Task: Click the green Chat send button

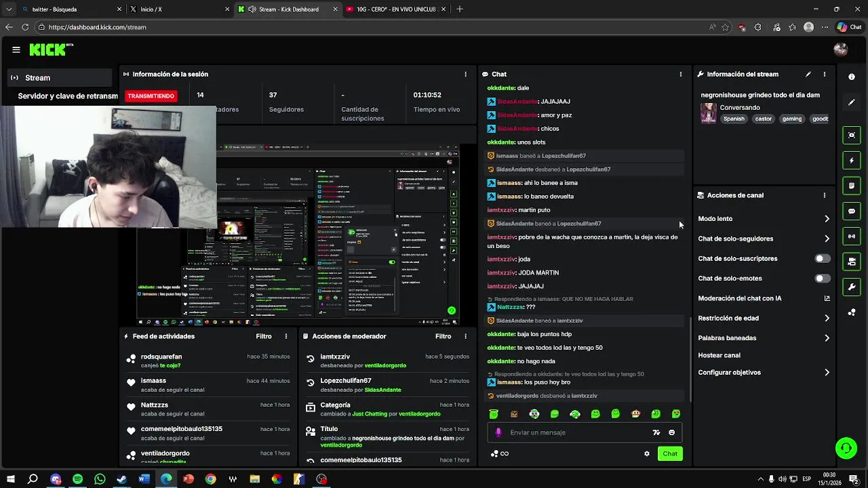Action: click(670, 453)
